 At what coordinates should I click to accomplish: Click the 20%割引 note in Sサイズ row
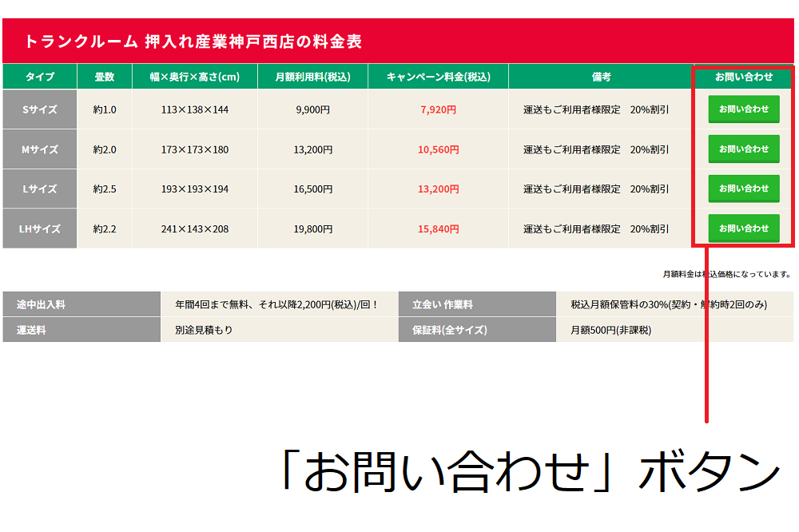(x=649, y=109)
